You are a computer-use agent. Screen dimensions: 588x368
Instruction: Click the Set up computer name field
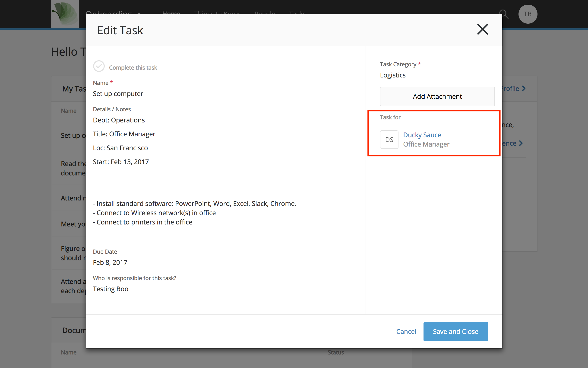pyautogui.click(x=118, y=94)
